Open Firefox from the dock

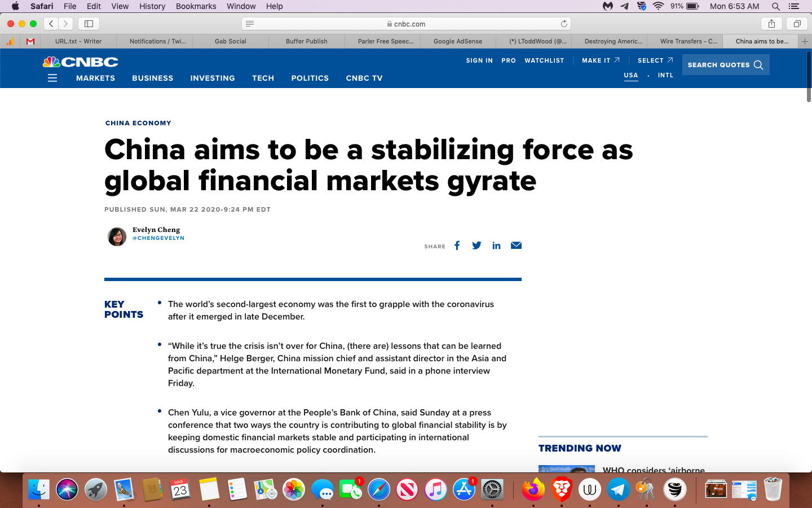coord(533,489)
